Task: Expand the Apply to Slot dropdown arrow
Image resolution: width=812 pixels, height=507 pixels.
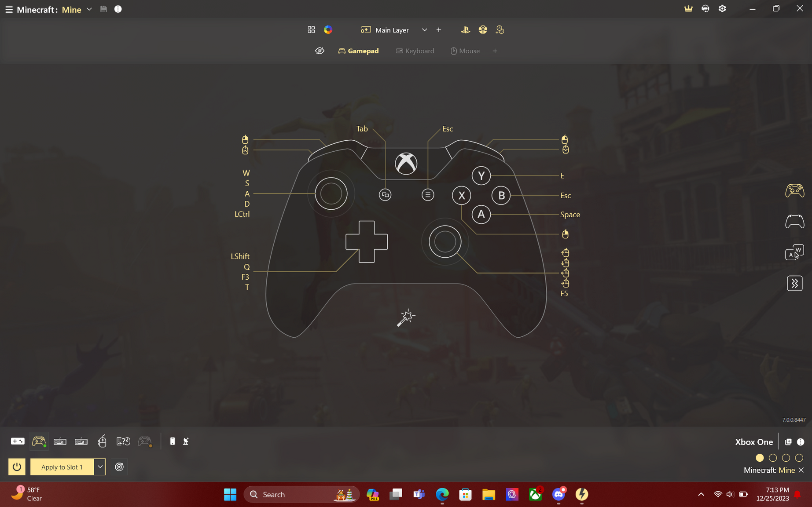Action: [x=100, y=467]
